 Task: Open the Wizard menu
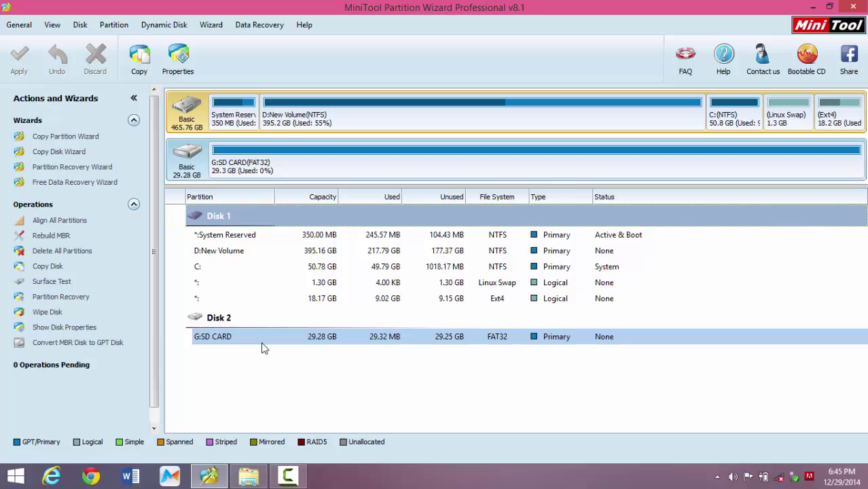tap(211, 25)
